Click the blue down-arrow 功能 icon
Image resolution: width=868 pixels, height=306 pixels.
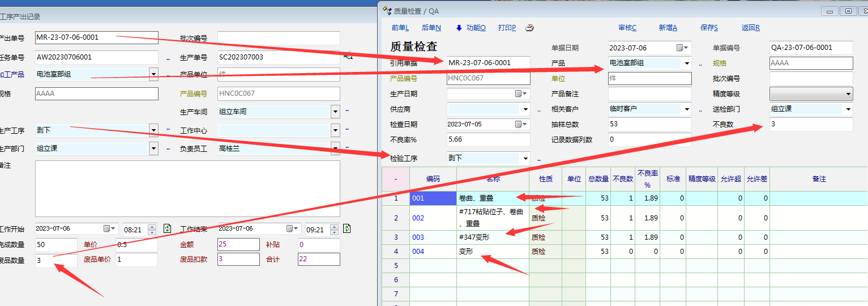[459, 28]
